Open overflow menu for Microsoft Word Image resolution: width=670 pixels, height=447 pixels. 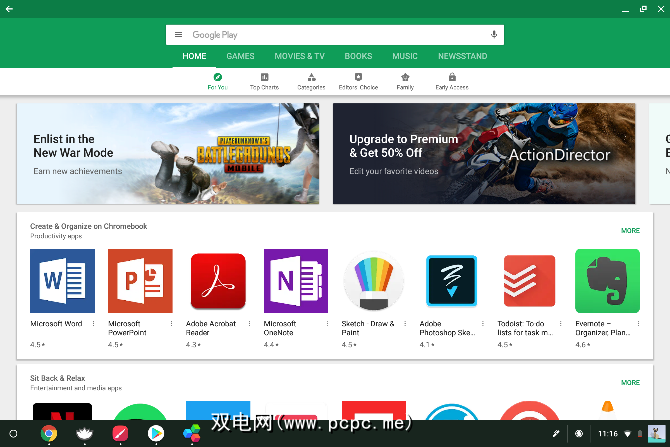click(x=94, y=324)
